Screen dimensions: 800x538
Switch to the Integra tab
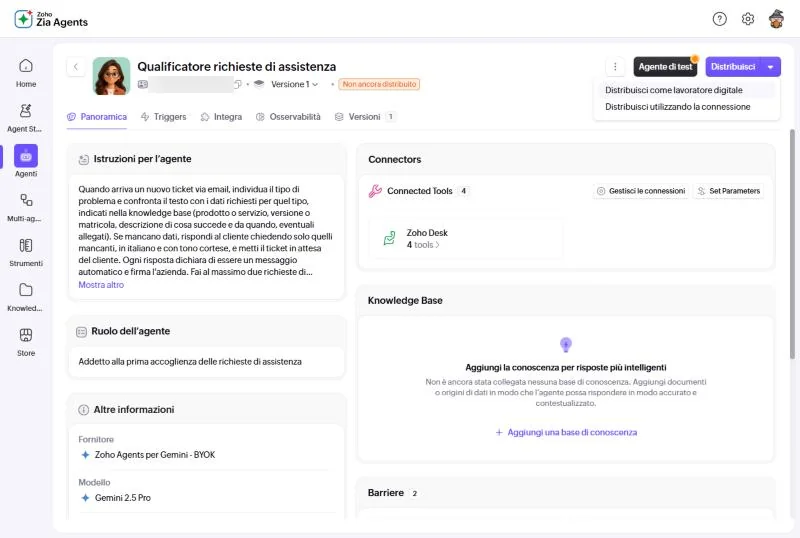point(221,117)
